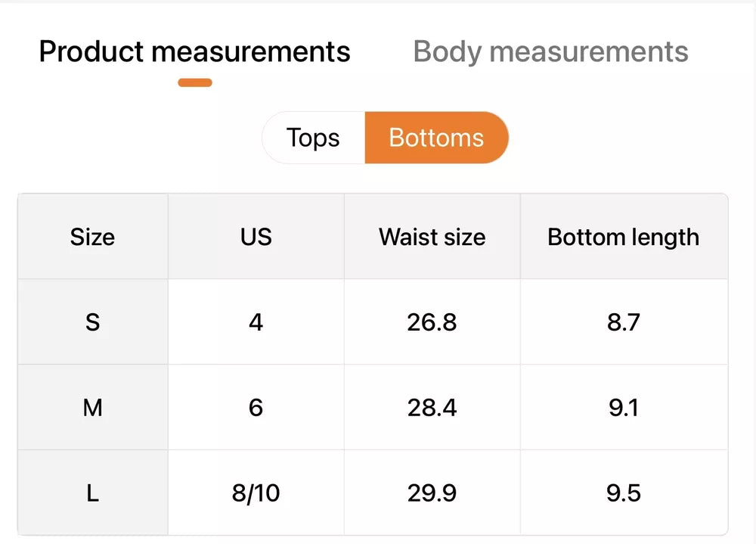Click the 9.5 bottom length value
The width and height of the screenshot is (756, 544).
pos(624,493)
